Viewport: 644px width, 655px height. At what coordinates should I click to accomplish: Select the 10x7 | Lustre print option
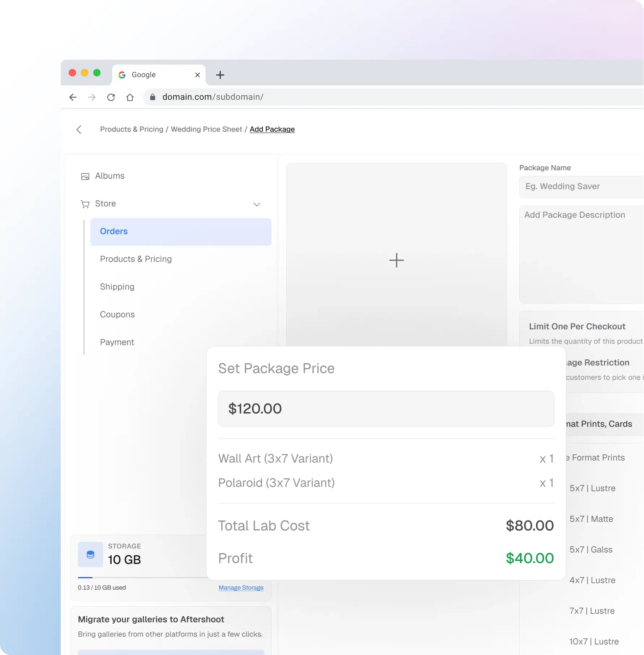[594, 642]
